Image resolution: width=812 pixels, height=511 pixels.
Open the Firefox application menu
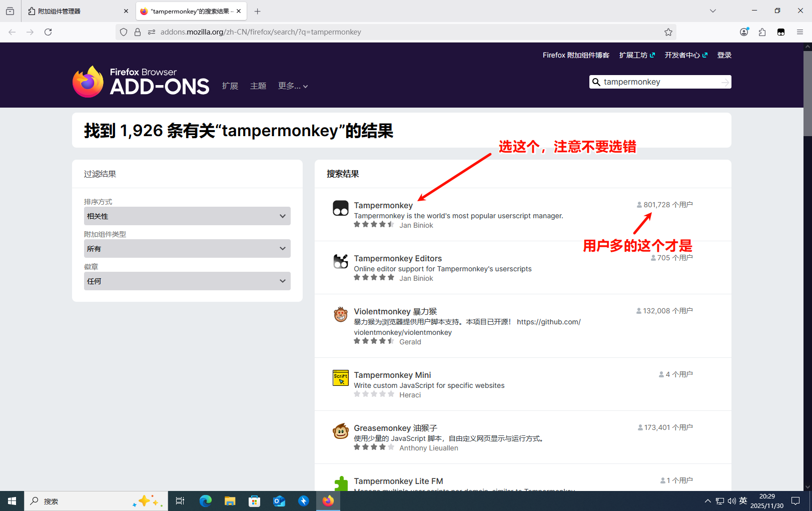799,32
